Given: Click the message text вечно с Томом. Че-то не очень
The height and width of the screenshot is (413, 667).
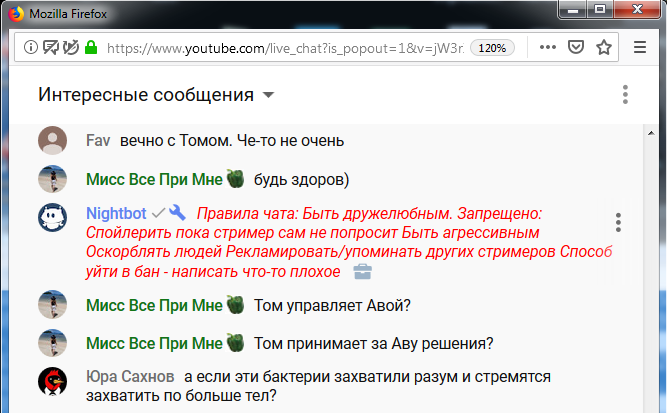Looking at the screenshot, I should click(x=232, y=141).
